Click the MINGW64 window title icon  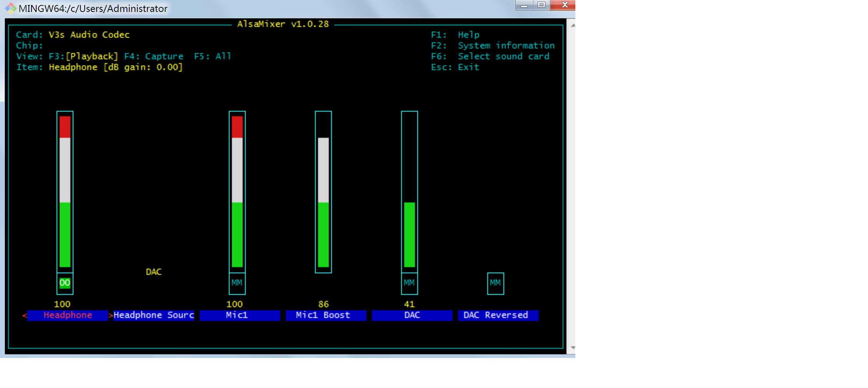(10, 8)
